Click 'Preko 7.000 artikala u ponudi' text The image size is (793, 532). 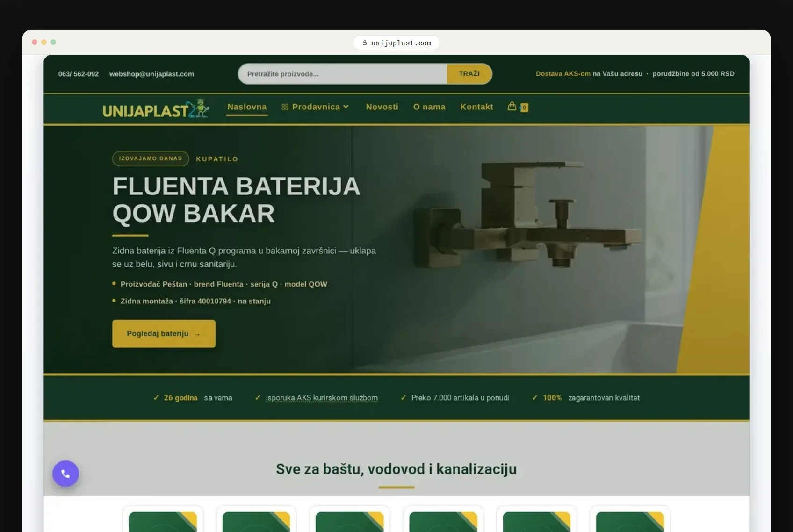pos(460,398)
